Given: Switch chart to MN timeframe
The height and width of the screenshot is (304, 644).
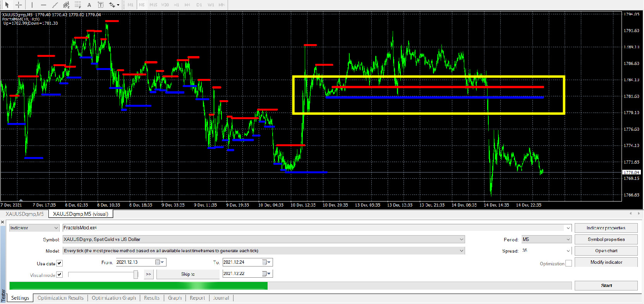Looking at the screenshot, I should point(222,5).
